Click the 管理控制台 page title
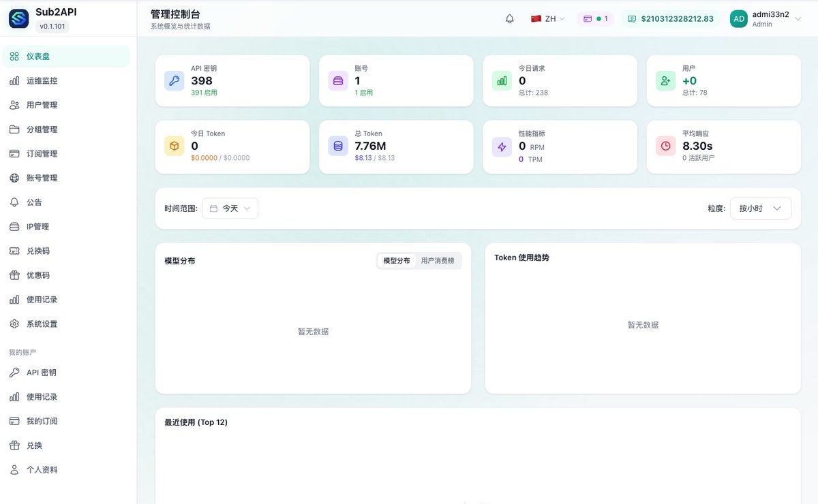818x504 pixels. pyautogui.click(x=176, y=14)
